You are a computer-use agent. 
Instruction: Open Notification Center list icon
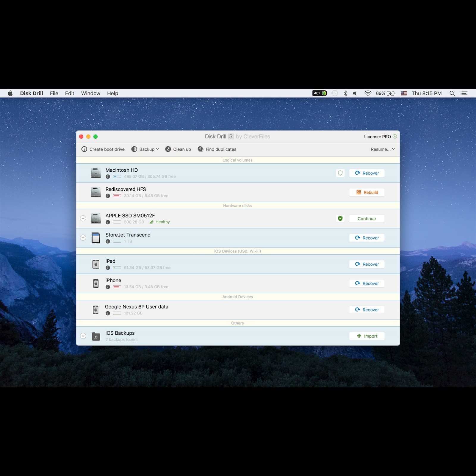click(464, 93)
